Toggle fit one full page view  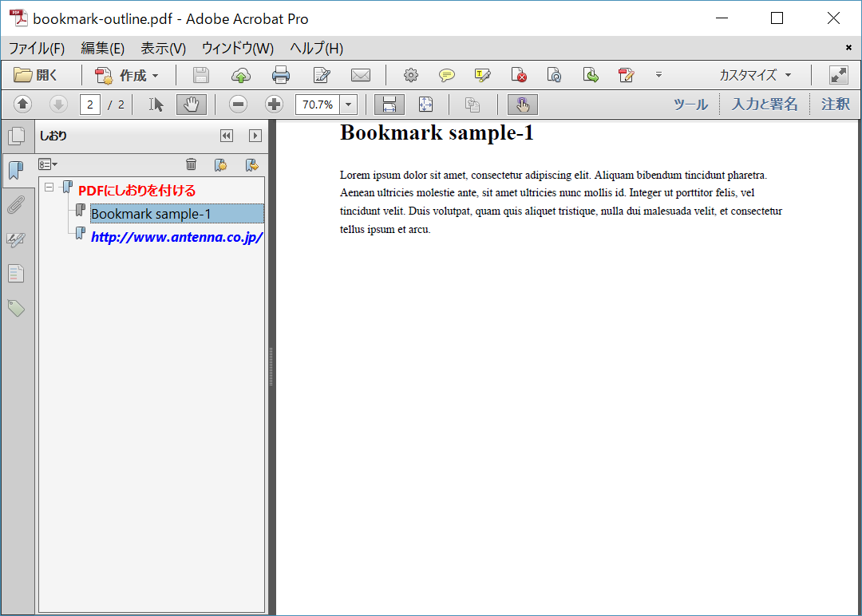click(x=425, y=104)
